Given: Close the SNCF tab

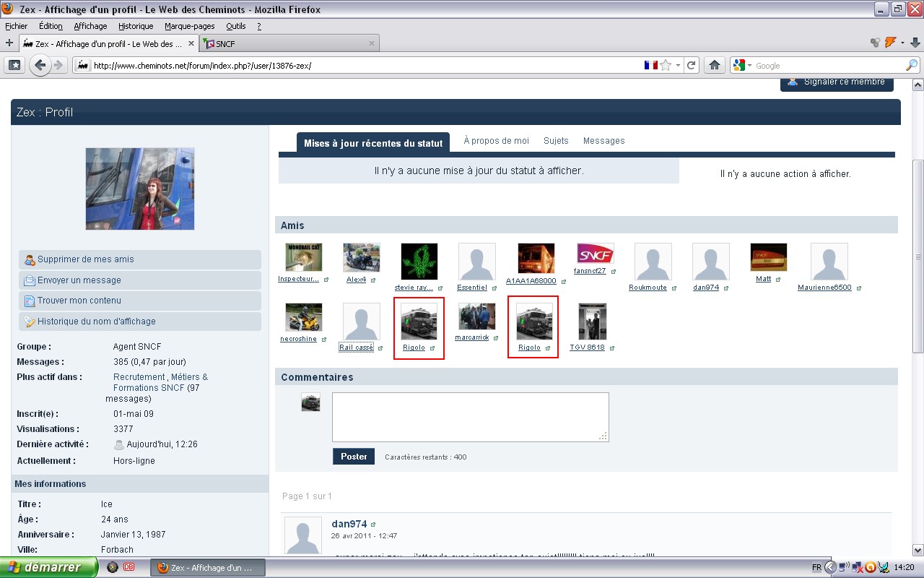Looking at the screenshot, I should tap(372, 44).
